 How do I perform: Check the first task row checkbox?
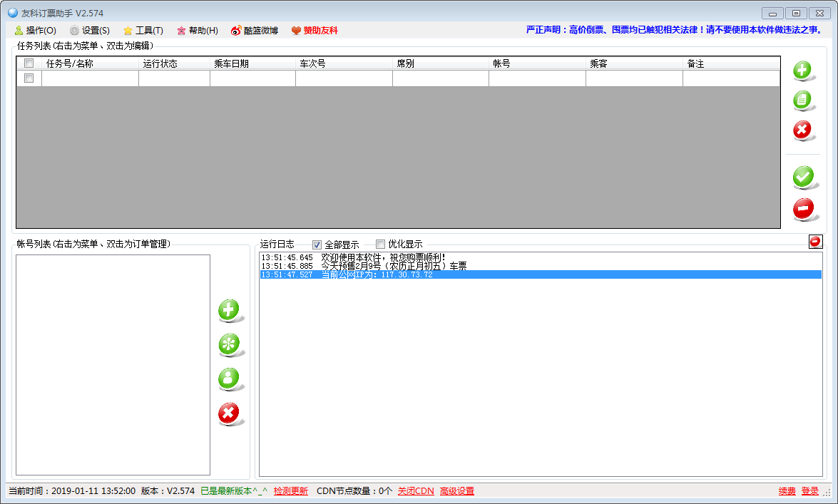pos(29,78)
